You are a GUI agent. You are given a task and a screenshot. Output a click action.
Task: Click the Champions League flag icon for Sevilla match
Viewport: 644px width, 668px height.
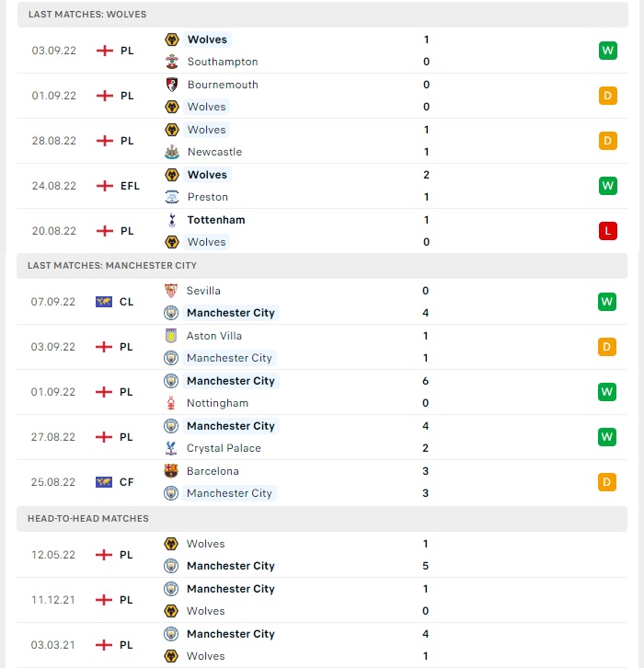(103, 302)
